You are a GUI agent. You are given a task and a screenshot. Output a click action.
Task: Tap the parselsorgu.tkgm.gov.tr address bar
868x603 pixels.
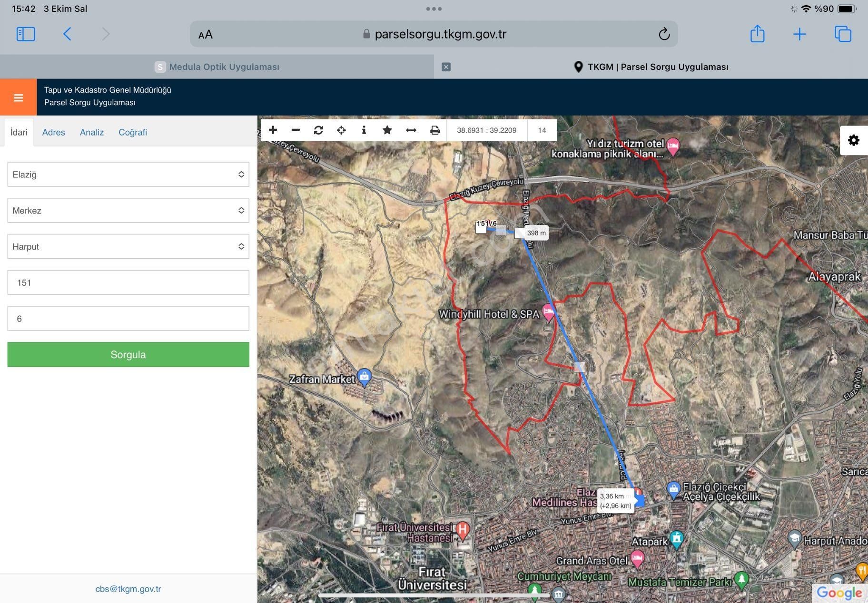(x=434, y=34)
